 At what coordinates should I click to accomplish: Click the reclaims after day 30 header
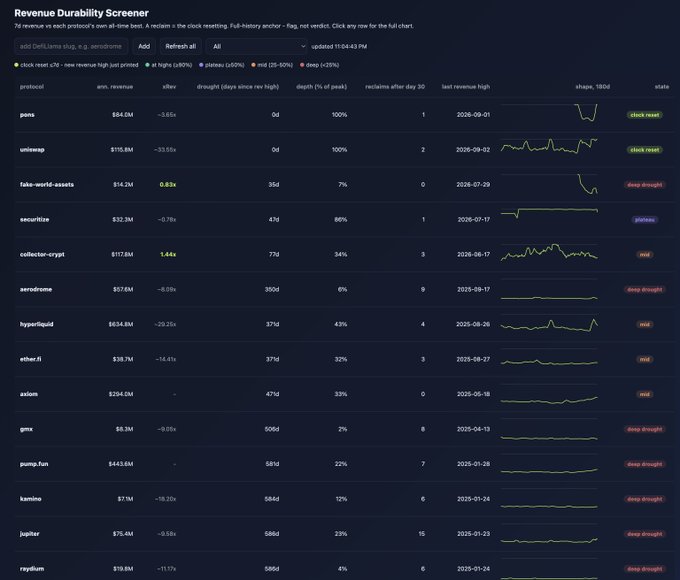395,87
